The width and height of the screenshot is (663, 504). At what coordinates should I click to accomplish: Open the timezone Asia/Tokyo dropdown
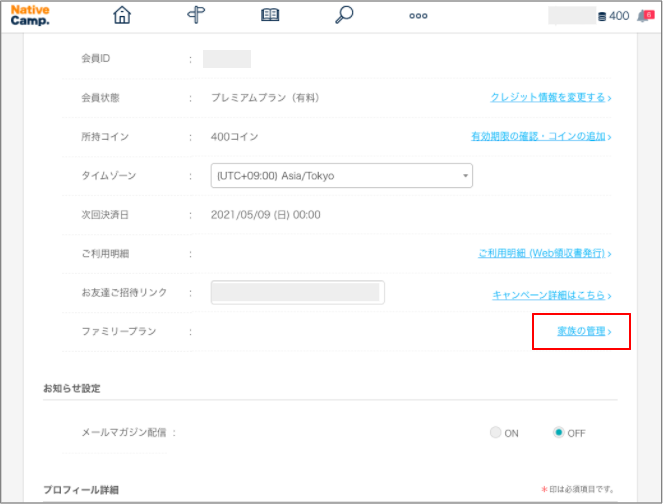point(341,176)
